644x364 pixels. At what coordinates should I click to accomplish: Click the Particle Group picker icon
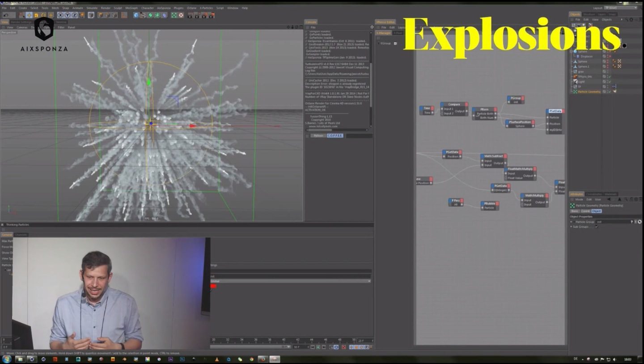click(x=640, y=222)
